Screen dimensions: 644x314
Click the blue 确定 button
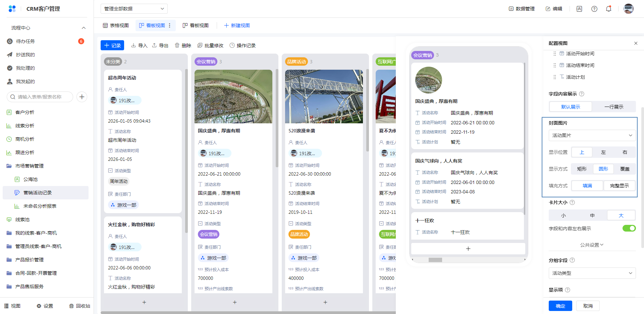pos(560,306)
